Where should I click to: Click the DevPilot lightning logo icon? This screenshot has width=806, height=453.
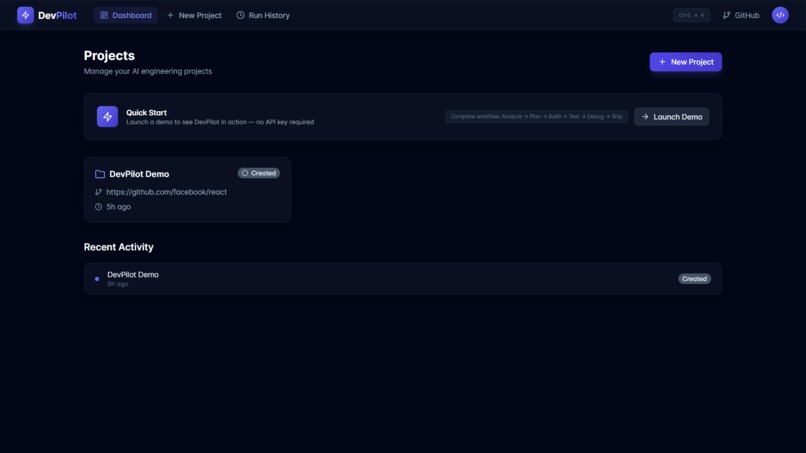(25, 15)
